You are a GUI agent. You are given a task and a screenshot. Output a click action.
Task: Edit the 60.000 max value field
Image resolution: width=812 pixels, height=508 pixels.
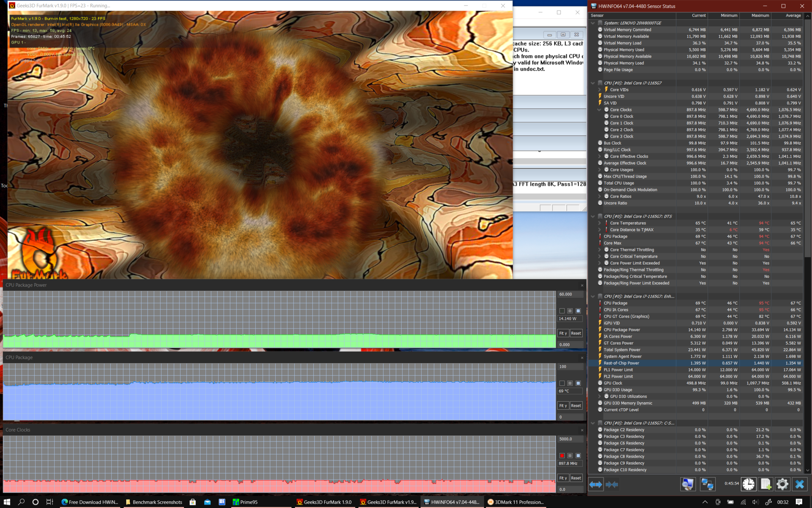click(x=570, y=294)
